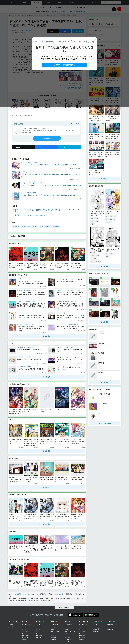Open the 内山昂輝 photo in 話題の人物
The image size is (129, 644).
point(93,356)
